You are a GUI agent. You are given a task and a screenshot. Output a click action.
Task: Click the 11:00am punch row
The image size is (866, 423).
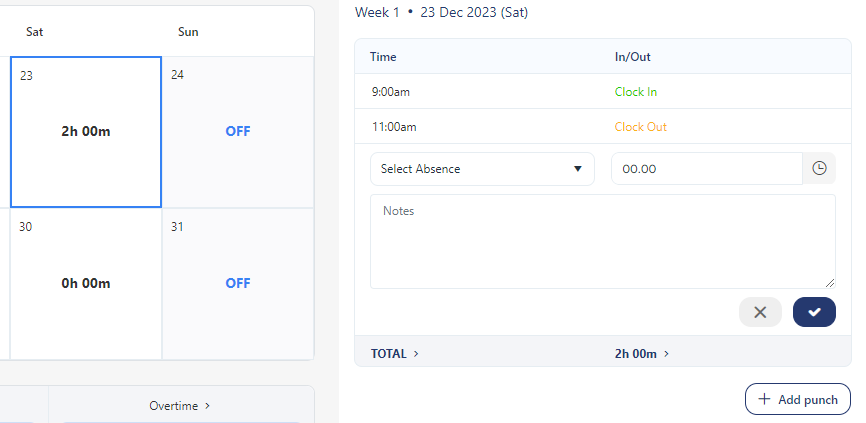393,127
